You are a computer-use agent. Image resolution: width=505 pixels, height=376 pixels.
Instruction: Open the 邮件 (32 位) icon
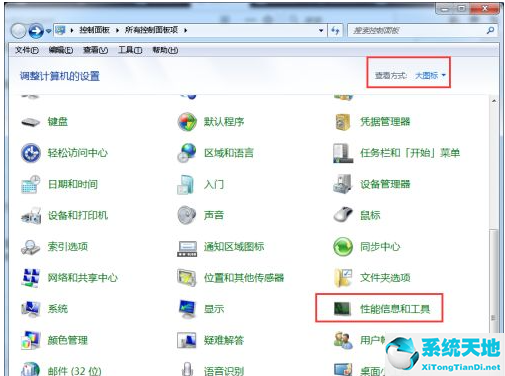pos(31,369)
